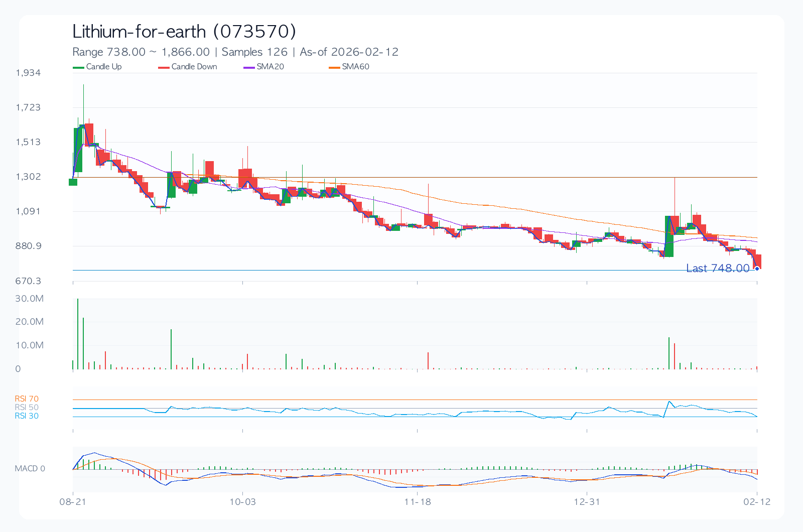Toggle the Candle Down legend text

pyautogui.click(x=194, y=67)
